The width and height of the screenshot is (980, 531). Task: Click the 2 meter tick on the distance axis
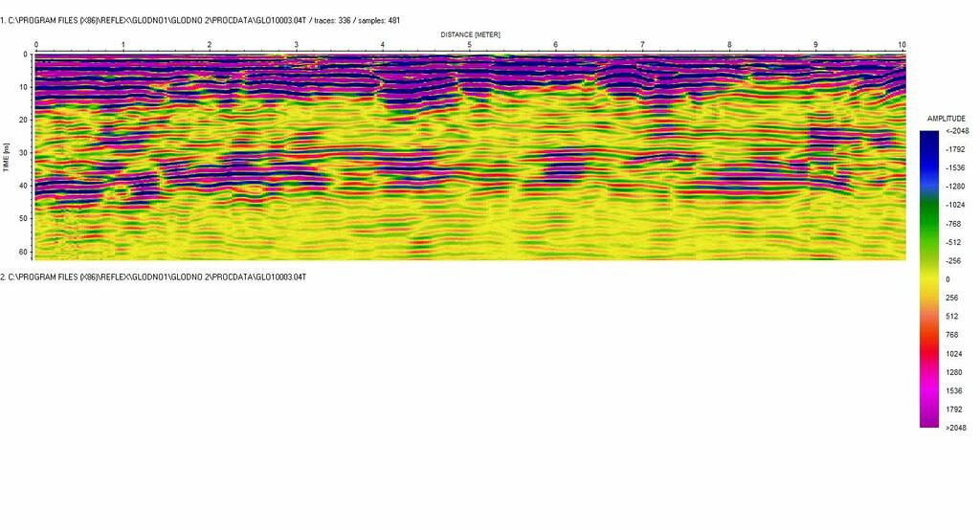(210, 45)
